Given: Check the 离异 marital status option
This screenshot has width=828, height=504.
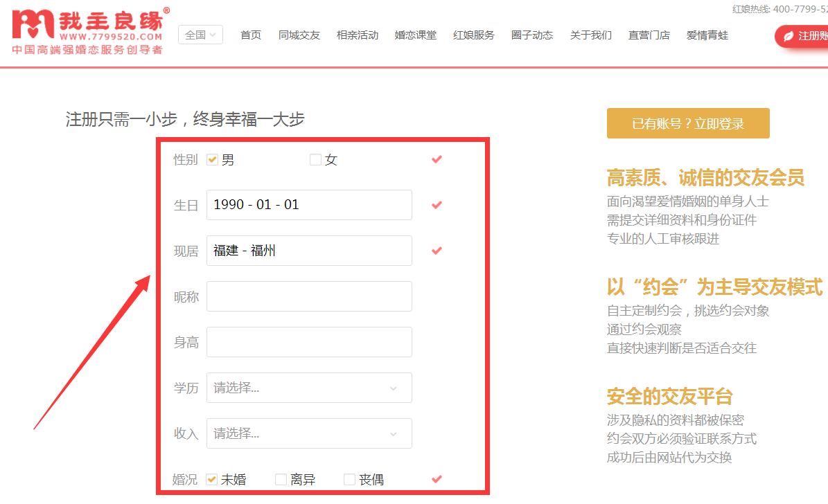Looking at the screenshot, I should (281, 480).
